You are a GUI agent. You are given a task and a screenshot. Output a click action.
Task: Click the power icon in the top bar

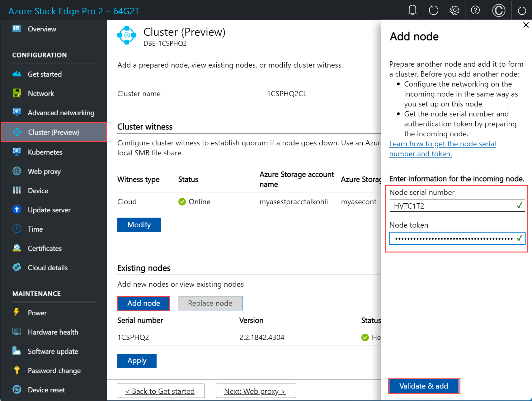point(521,10)
